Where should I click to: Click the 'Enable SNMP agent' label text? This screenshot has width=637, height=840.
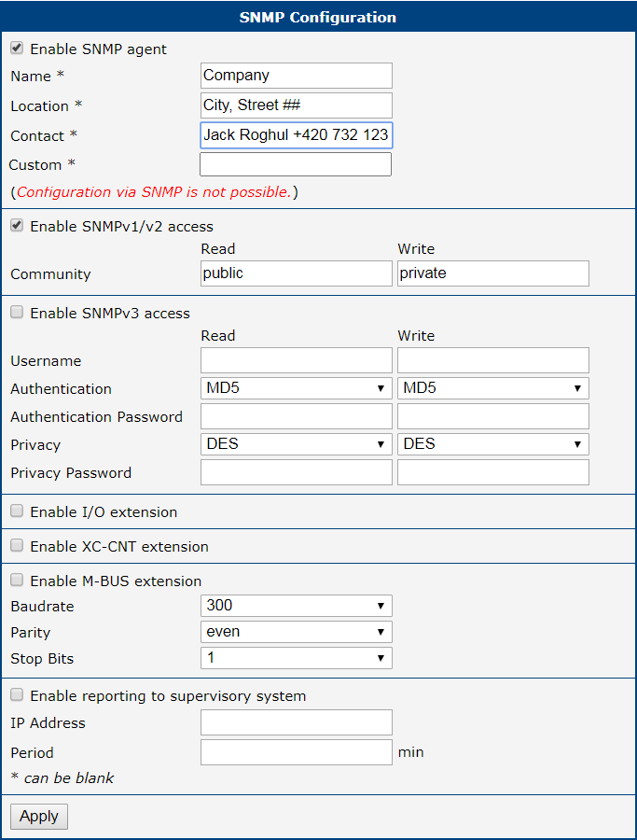pos(99,49)
